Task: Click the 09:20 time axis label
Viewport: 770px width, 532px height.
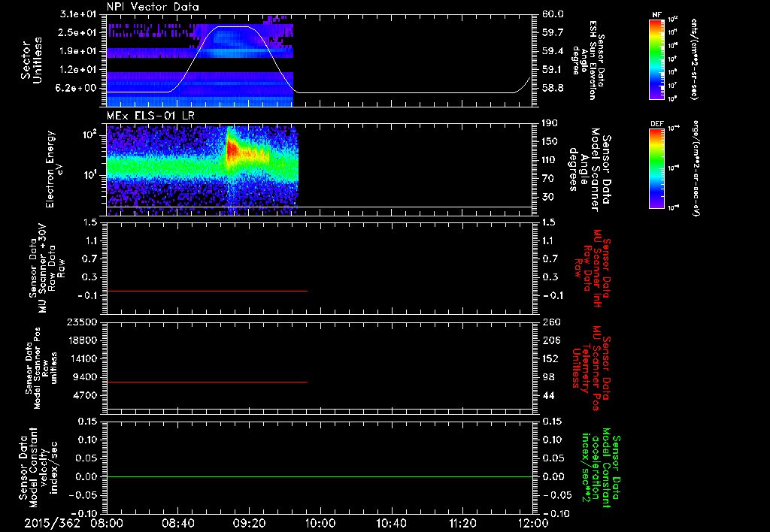Action: [249, 523]
